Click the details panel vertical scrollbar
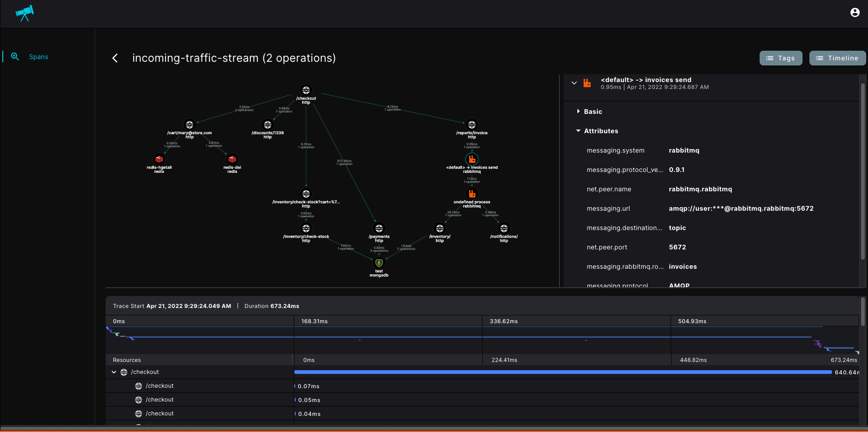Screen dimensions: 868x432 862,172
